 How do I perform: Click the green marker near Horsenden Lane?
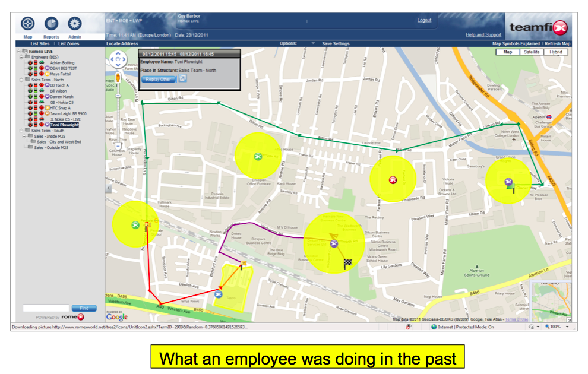coord(135,225)
